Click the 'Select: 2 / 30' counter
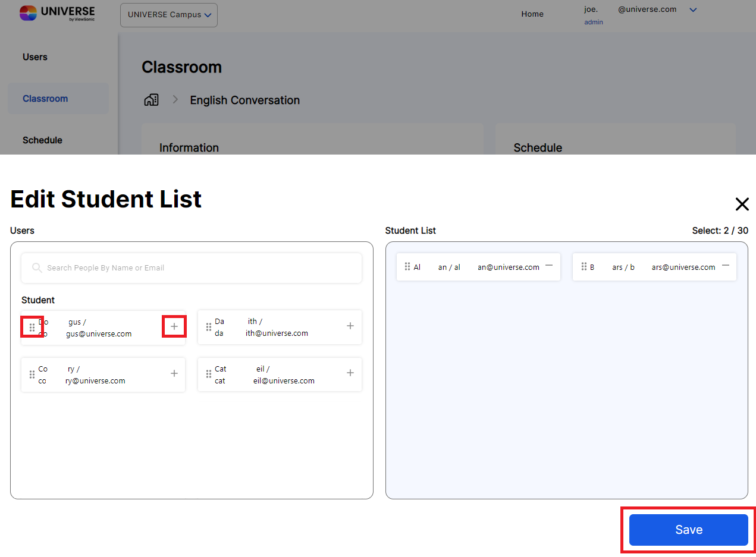Image resolution: width=756 pixels, height=557 pixels. (x=720, y=231)
